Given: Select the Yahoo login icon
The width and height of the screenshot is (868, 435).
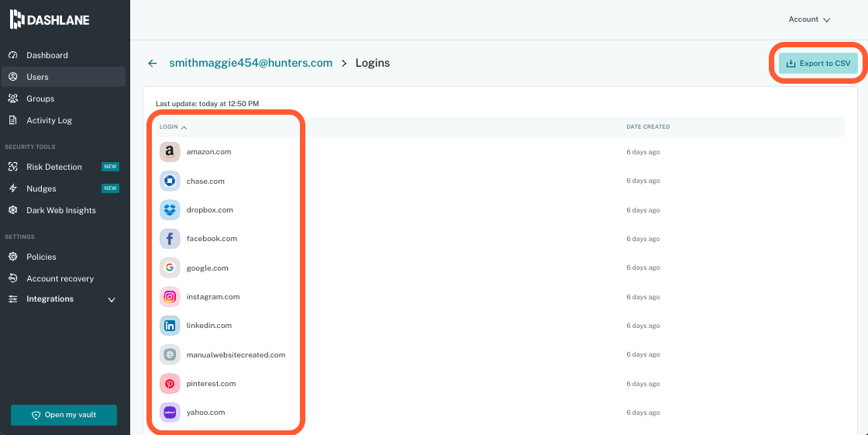Looking at the screenshot, I should coord(170,413).
